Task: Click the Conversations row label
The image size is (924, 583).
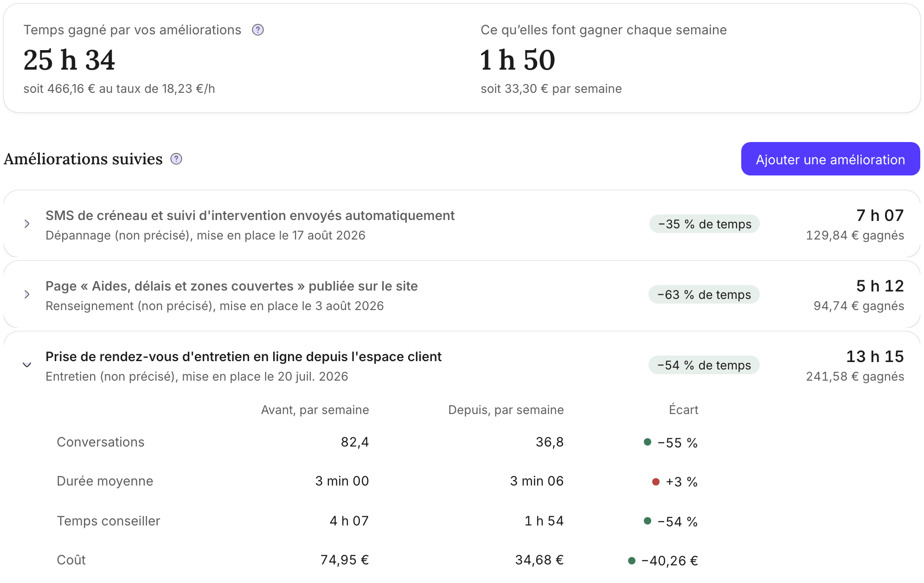Action: (x=101, y=442)
